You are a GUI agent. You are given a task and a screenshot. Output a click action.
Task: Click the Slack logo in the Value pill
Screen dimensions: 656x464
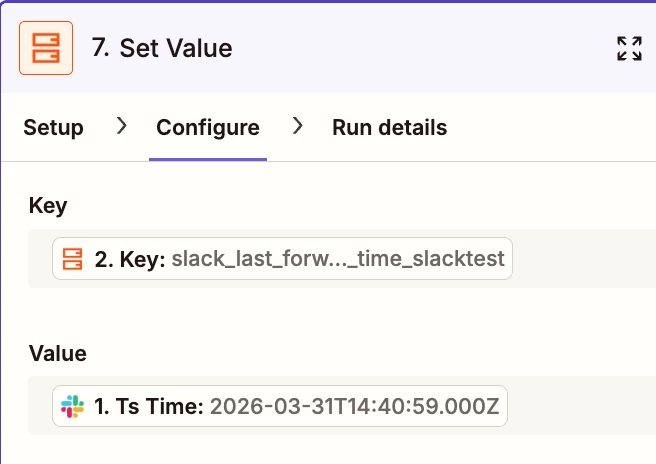click(72, 406)
